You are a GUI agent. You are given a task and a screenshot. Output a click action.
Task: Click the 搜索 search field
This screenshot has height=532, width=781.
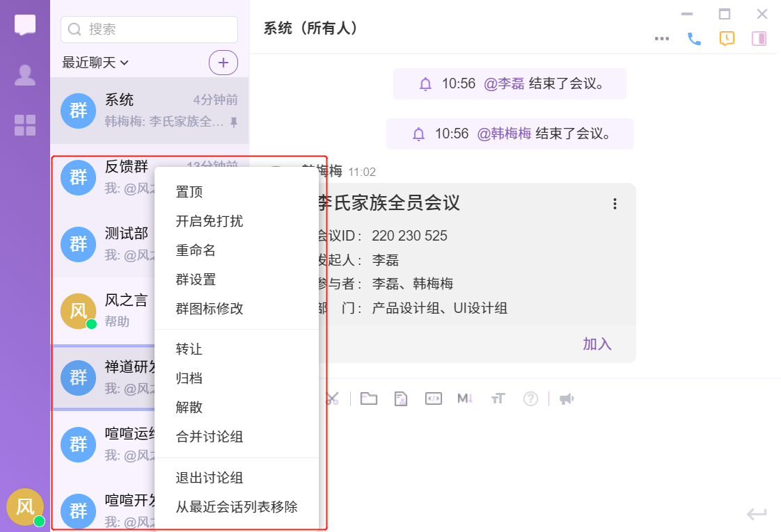(x=150, y=29)
